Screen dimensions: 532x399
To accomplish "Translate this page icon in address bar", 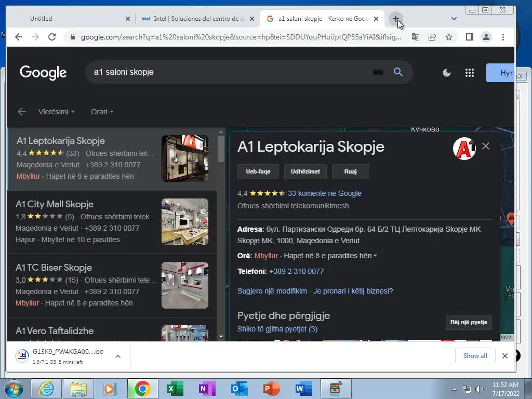I will pos(415,37).
